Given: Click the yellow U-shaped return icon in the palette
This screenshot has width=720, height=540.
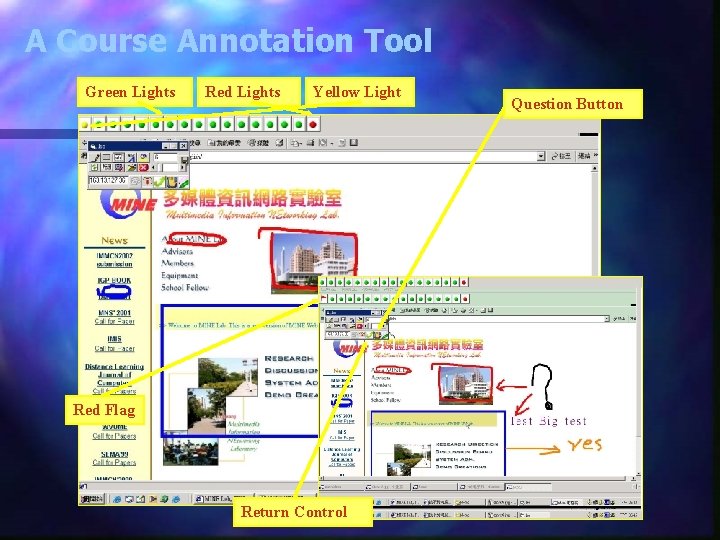Looking at the screenshot, I should pyautogui.click(x=172, y=182).
